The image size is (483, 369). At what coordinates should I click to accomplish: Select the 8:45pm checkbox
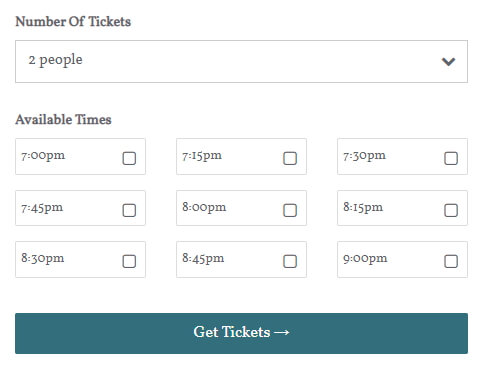[x=290, y=261]
